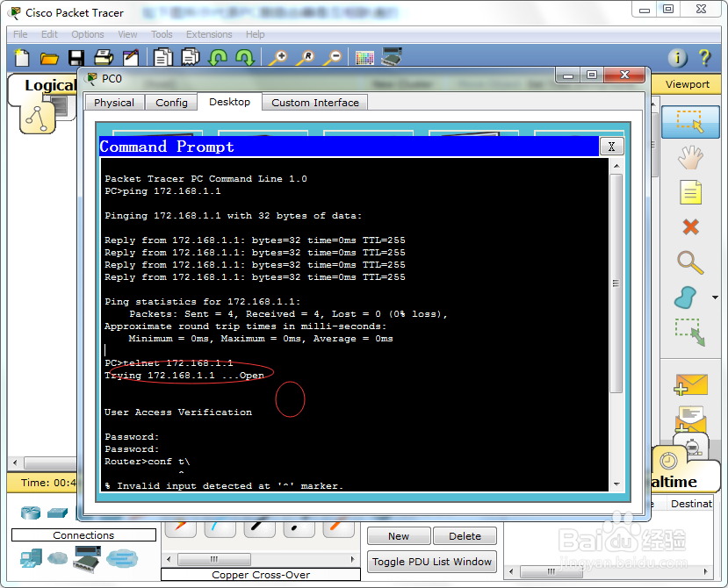Screen dimensions: 728x588
Task: Click the Open folder toolbar icon
Action: [49, 58]
